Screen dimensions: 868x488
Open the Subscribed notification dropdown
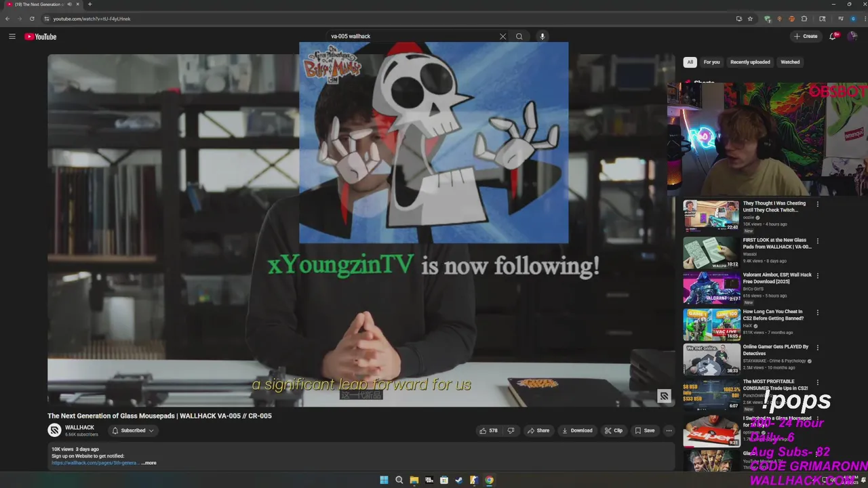(133, 430)
